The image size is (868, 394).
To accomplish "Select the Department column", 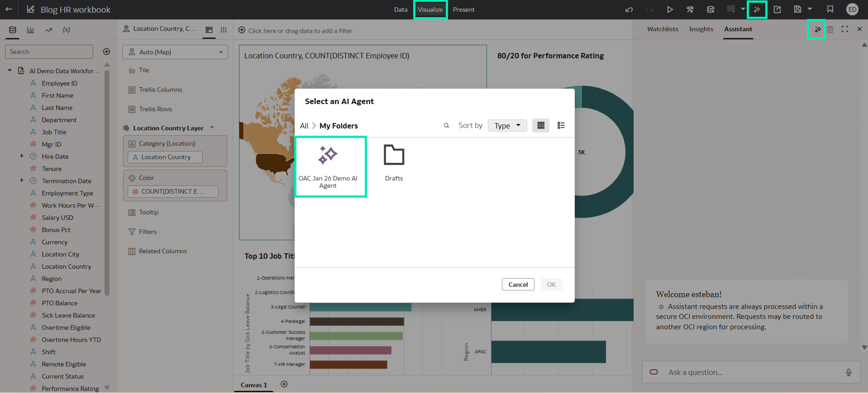I will tap(59, 120).
